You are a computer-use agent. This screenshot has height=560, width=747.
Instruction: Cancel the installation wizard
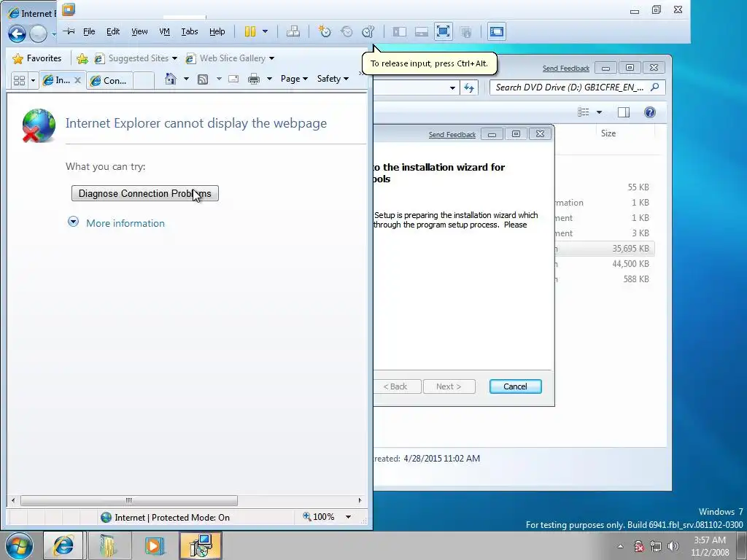(516, 386)
